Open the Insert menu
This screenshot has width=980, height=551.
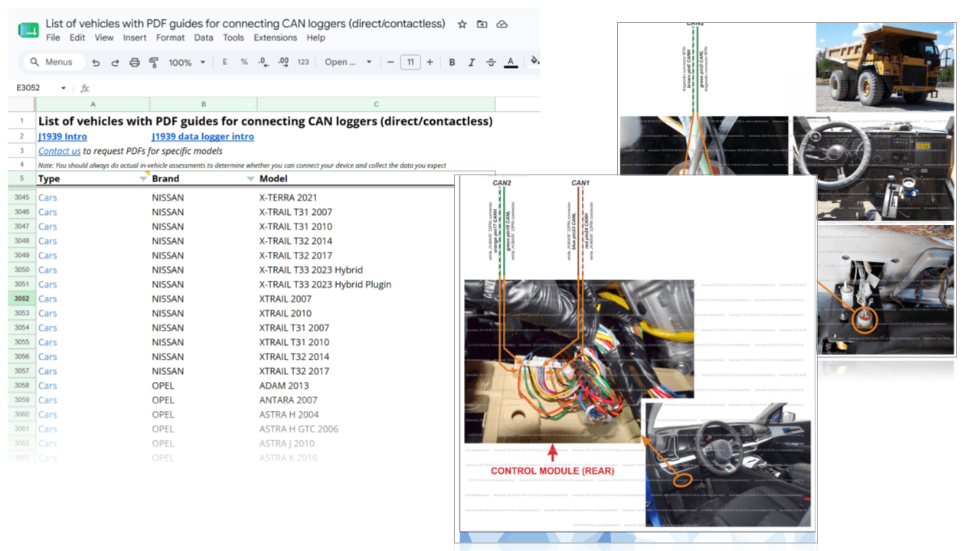click(135, 37)
